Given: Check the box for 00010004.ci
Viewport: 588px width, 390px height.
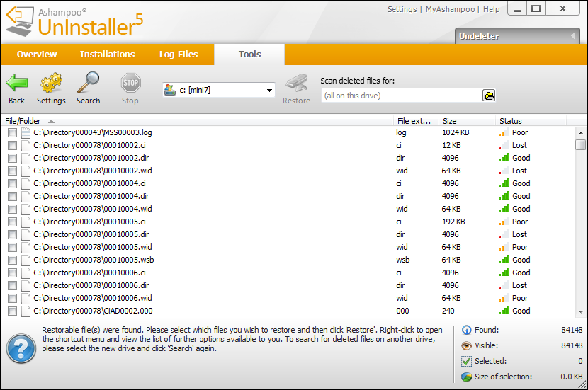Looking at the screenshot, I should [12, 183].
